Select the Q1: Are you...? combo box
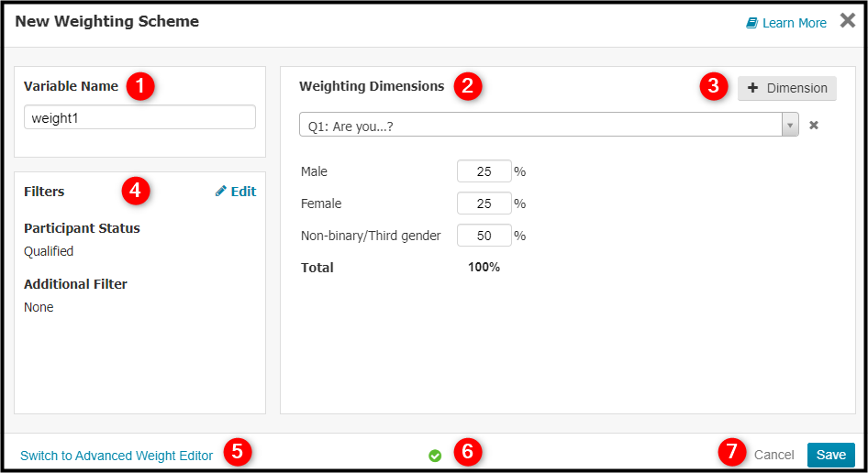868x473 pixels. tap(549, 125)
